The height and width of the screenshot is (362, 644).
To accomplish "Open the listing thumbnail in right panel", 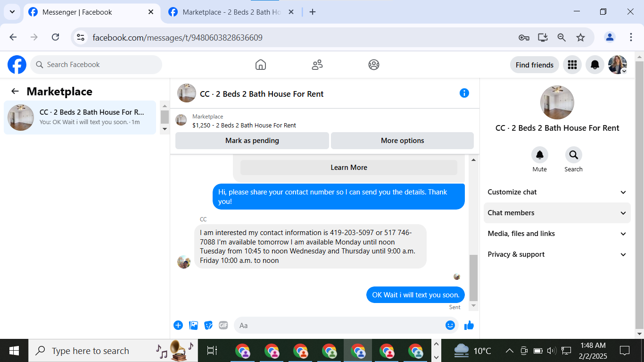I will pyautogui.click(x=557, y=102).
